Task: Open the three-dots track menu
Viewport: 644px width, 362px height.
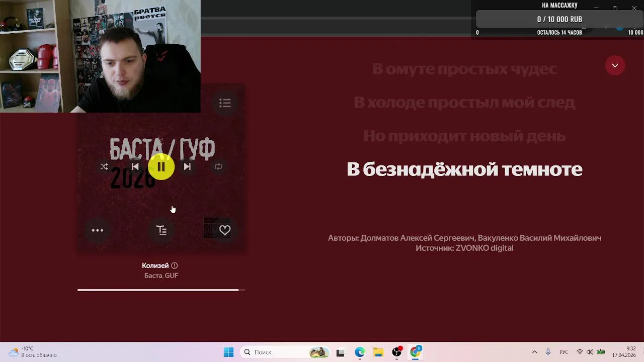Action: click(98, 230)
